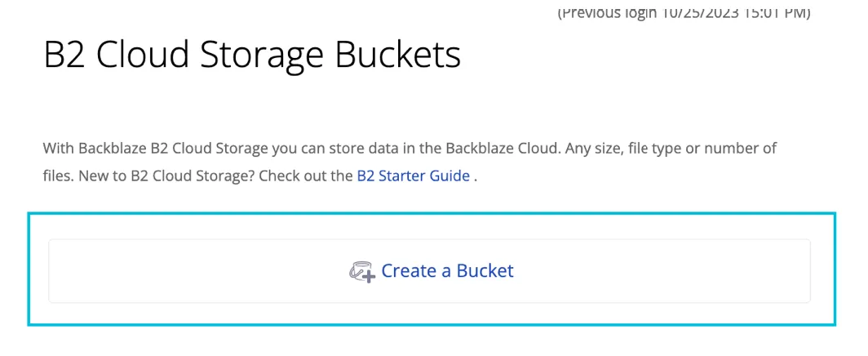
Task: Open the B2 Starter Guide link
Action: [413, 176]
